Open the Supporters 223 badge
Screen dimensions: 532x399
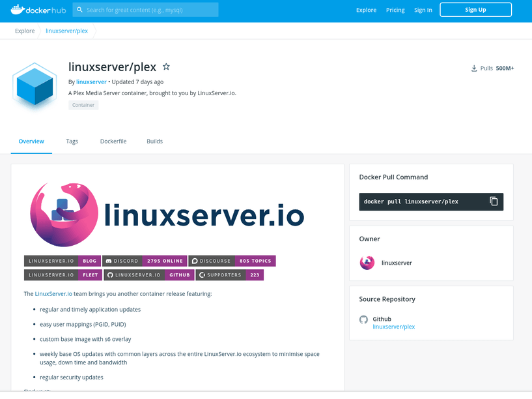point(230,274)
